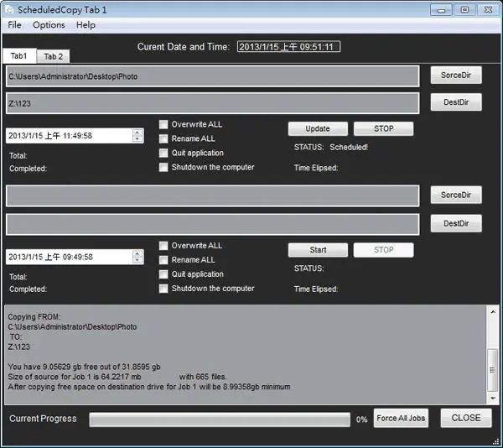Viewport: 503px width, 448px height.
Task: Click the CLOSE button
Action: [x=466, y=418]
